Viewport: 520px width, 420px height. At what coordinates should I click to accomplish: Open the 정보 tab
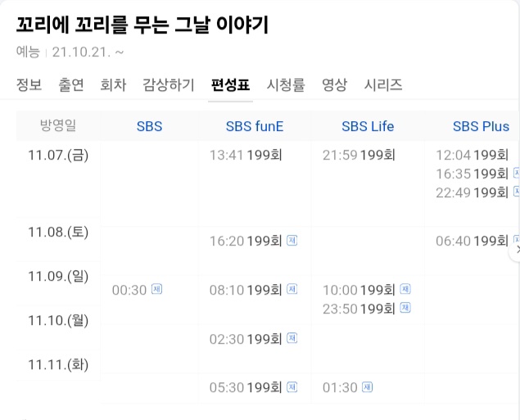pyautogui.click(x=29, y=85)
